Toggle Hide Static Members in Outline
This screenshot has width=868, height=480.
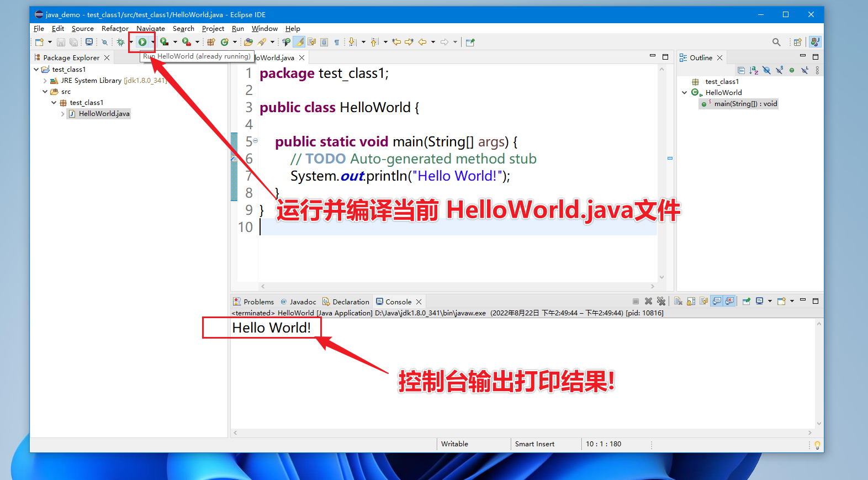coord(779,70)
